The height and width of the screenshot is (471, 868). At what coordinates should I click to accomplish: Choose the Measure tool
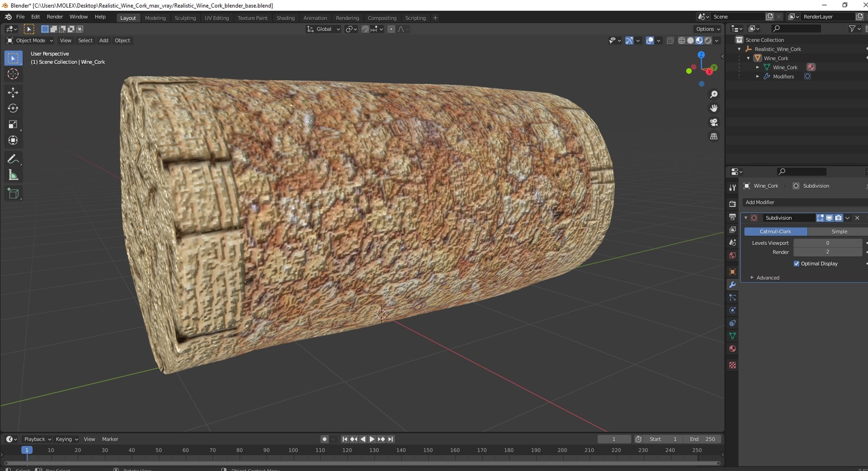click(13, 175)
